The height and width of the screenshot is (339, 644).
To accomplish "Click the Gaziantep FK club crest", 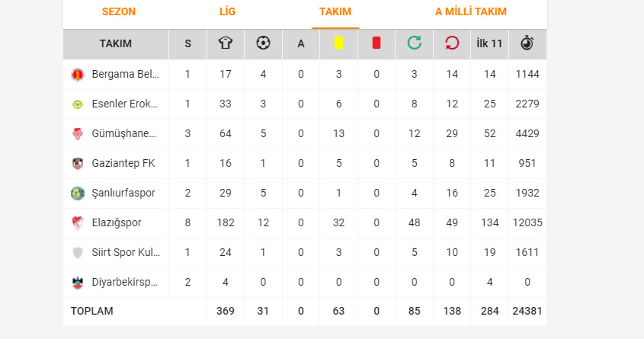I will pyautogui.click(x=78, y=163).
